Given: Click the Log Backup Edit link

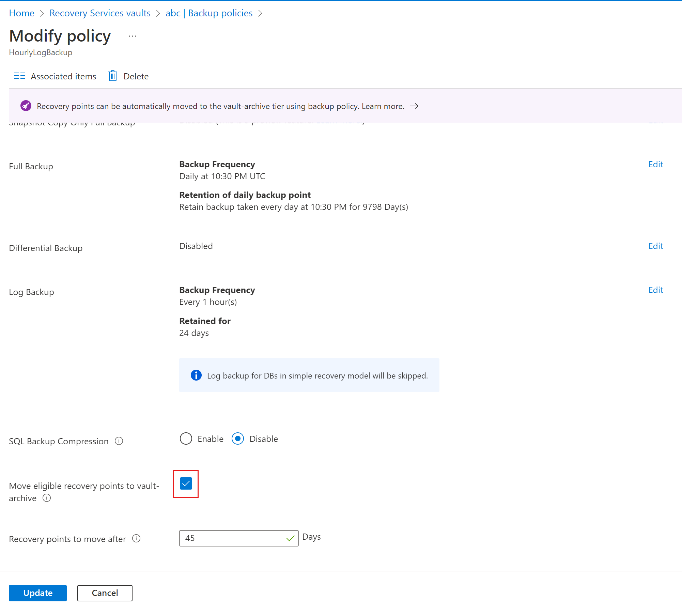Looking at the screenshot, I should click(x=656, y=290).
